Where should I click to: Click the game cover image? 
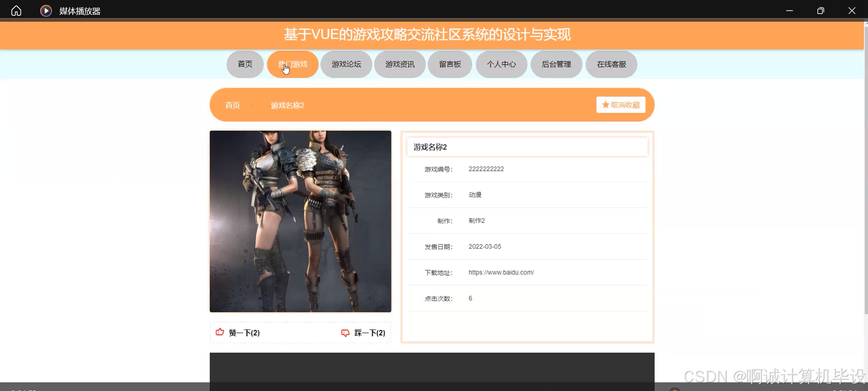point(300,221)
